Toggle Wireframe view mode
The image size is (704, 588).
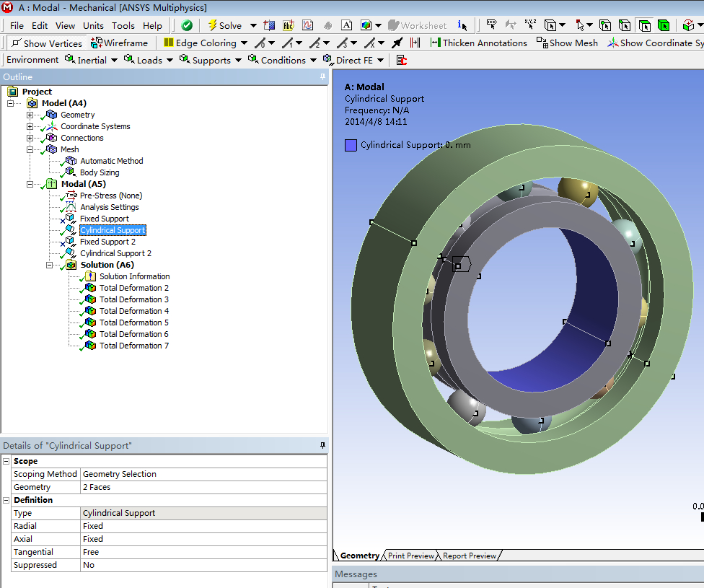coord(119,43)
